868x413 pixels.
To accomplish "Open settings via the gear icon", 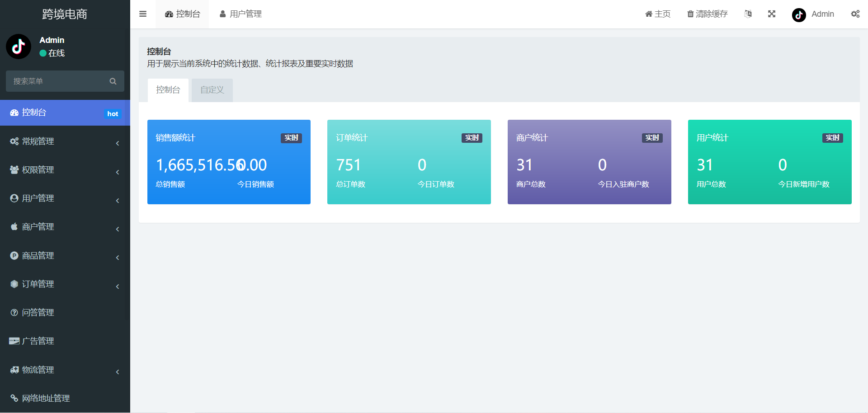I will tap(855, 14).
